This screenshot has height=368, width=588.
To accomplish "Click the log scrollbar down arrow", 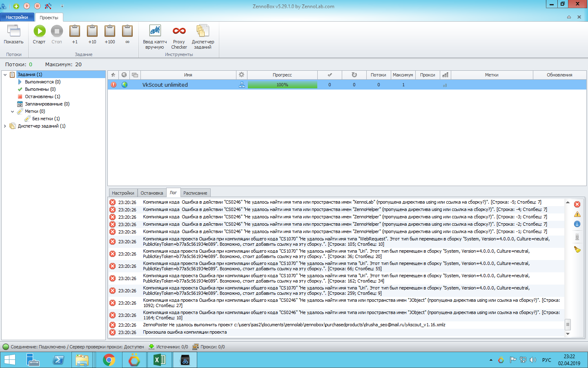I will coord(568,334).
